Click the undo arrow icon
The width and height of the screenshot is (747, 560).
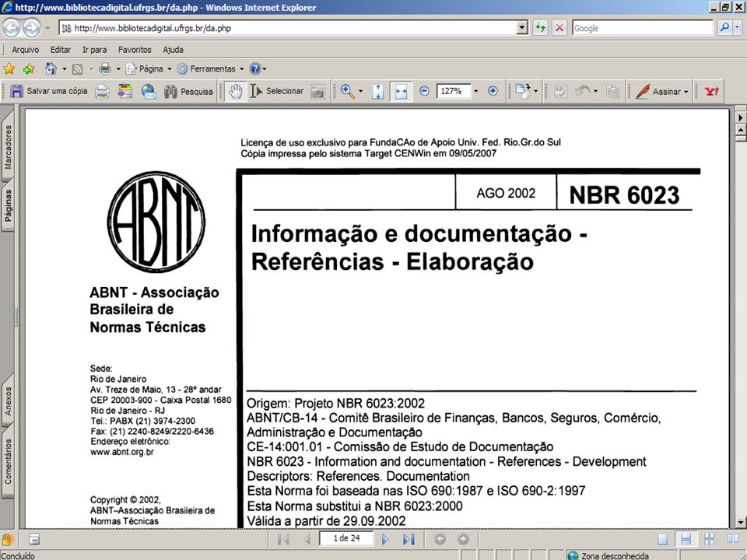pos(582,91)
